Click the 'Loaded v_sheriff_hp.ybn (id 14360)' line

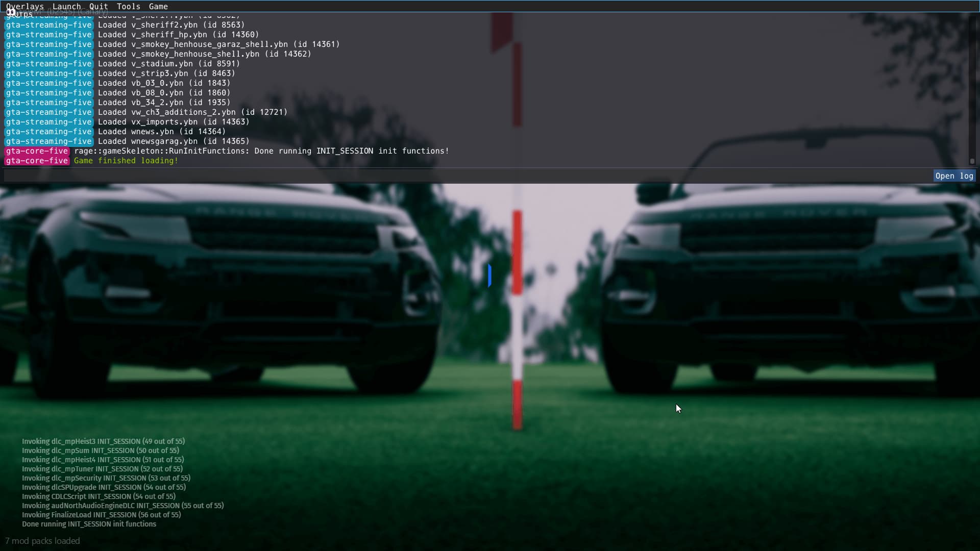click(179, 35)
